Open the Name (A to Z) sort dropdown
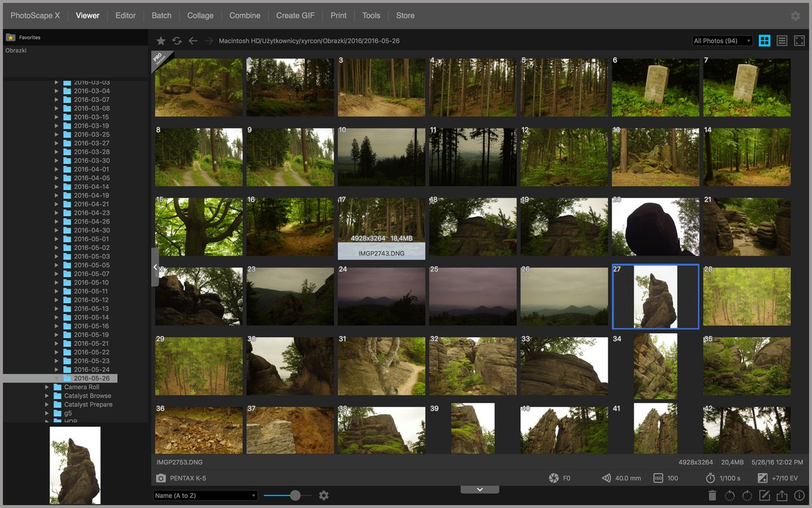812x508 pixels. (x=206, y=495)
